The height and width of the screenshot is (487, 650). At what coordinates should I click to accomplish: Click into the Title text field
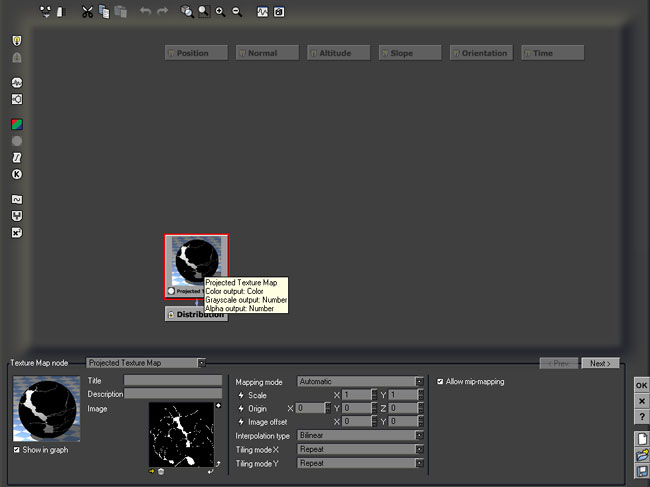point(172,381)
